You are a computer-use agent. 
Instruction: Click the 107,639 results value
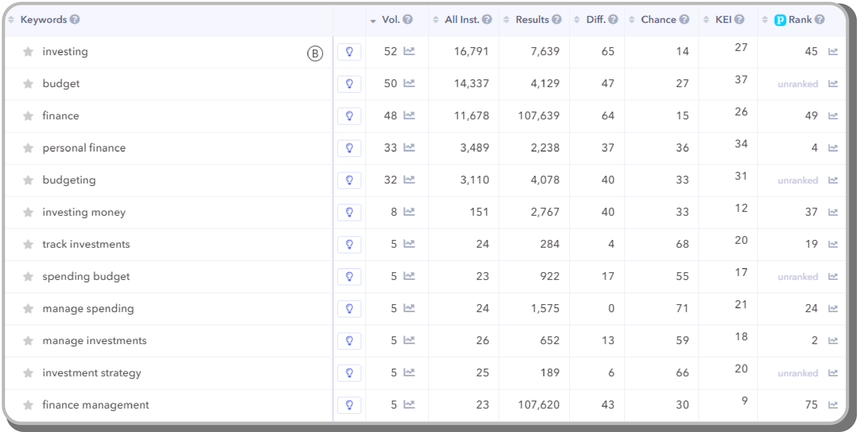[539, 115]
